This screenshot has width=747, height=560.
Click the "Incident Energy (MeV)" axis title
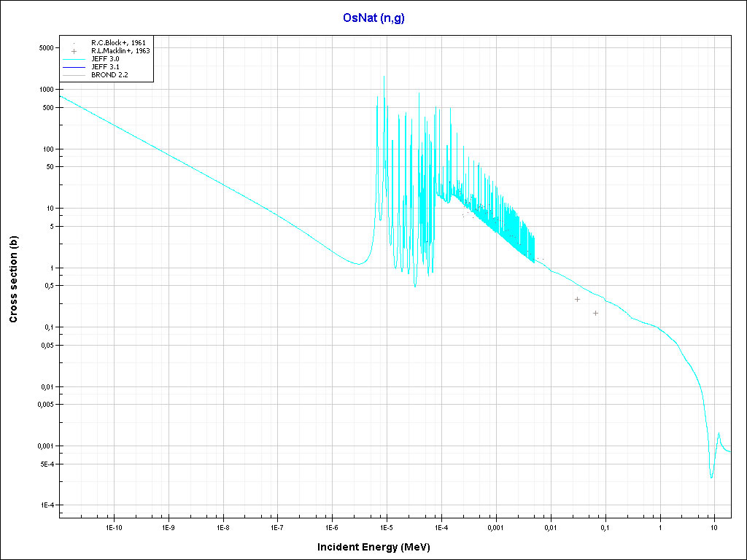[x=379, y=547]
